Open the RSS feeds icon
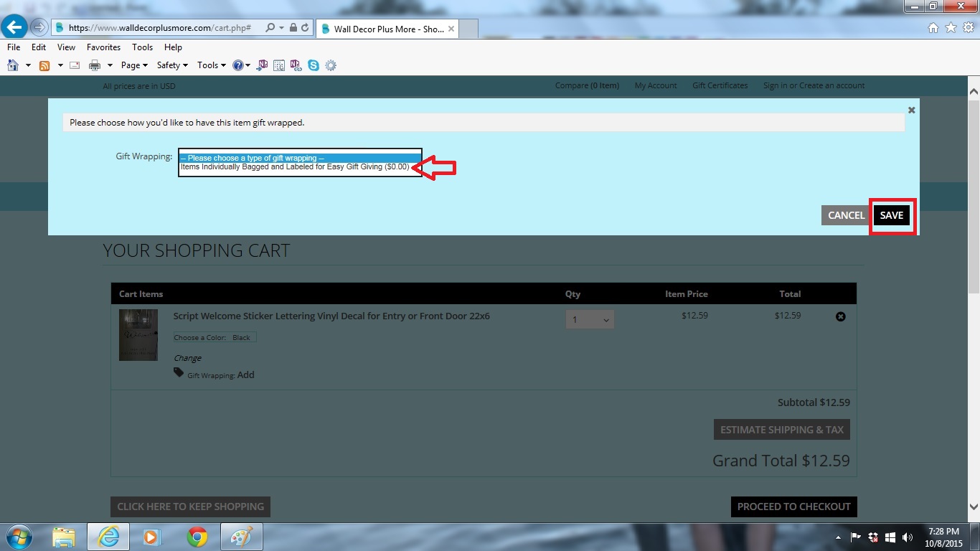 click(x=44, y=65)
